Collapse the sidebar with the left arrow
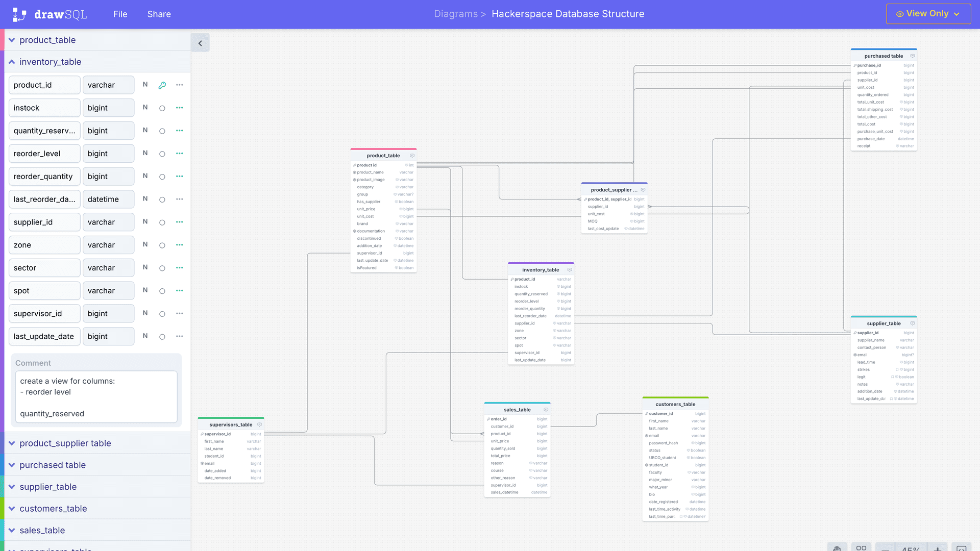Image resolution: width=980 pixels, height=551 pixels. (x=200, y=43)
